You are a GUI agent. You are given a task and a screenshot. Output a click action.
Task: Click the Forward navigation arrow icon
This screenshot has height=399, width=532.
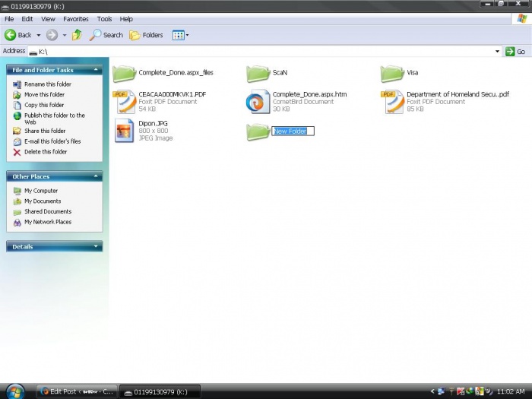pos(52,35)
